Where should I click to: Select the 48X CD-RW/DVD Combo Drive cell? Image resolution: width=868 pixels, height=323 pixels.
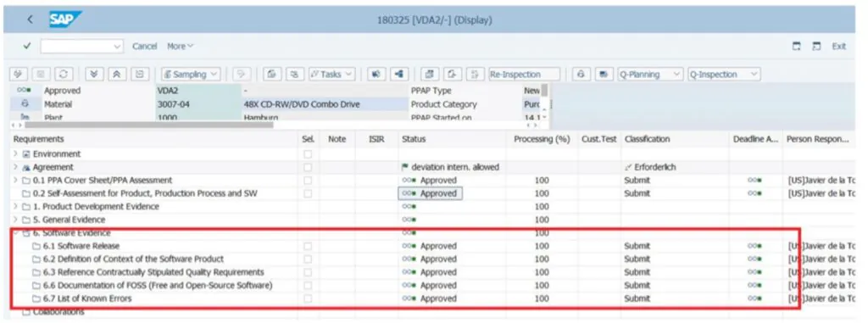point(325,104)
